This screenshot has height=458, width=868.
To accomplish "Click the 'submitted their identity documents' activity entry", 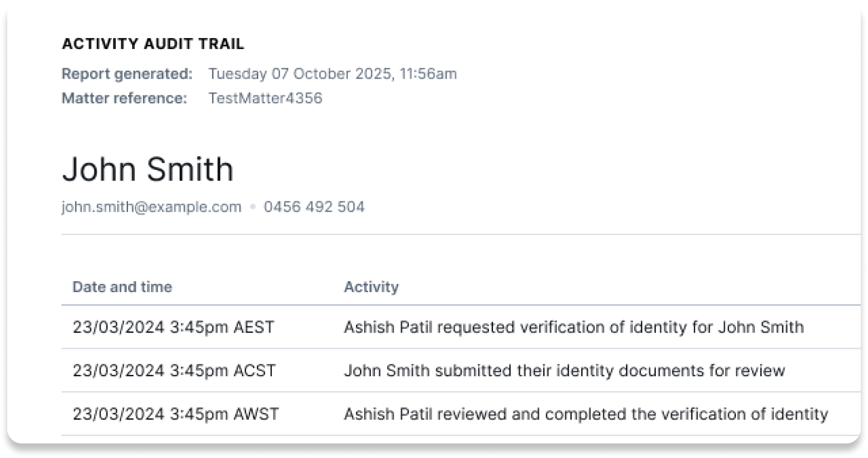I will click(564, 370).
